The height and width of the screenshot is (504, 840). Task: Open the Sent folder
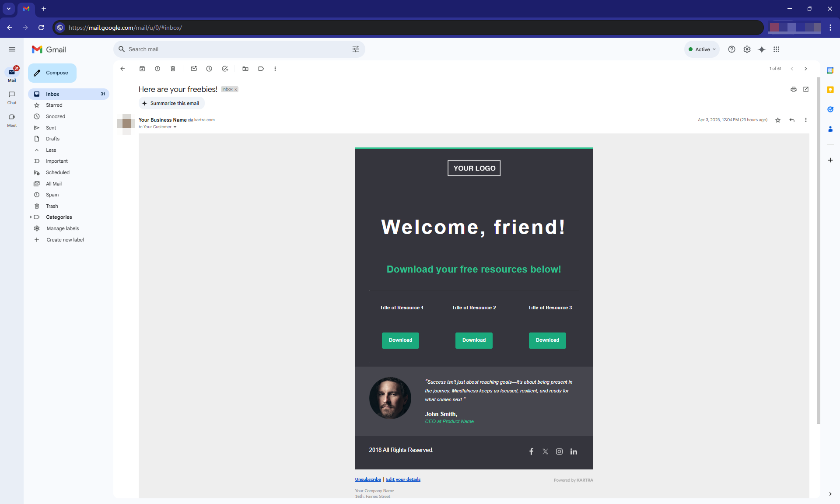(x=51, y=128)
